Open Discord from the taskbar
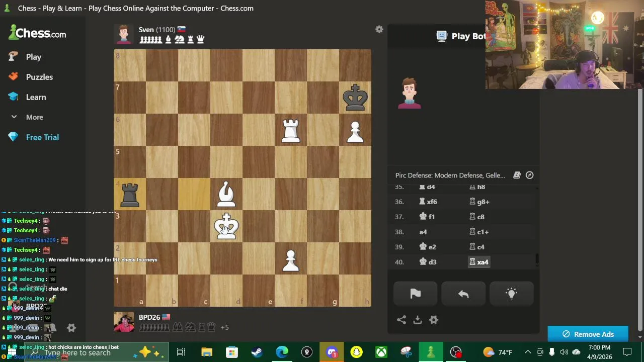This screenshot has width=644, height=362. [332, 352]
